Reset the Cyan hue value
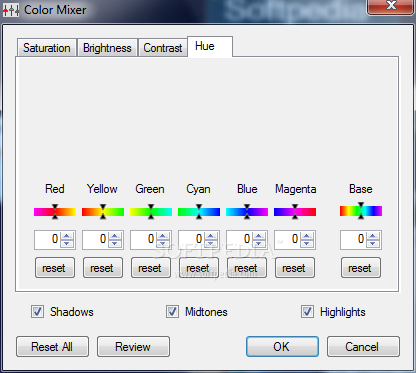 click(x=199, y=268)
